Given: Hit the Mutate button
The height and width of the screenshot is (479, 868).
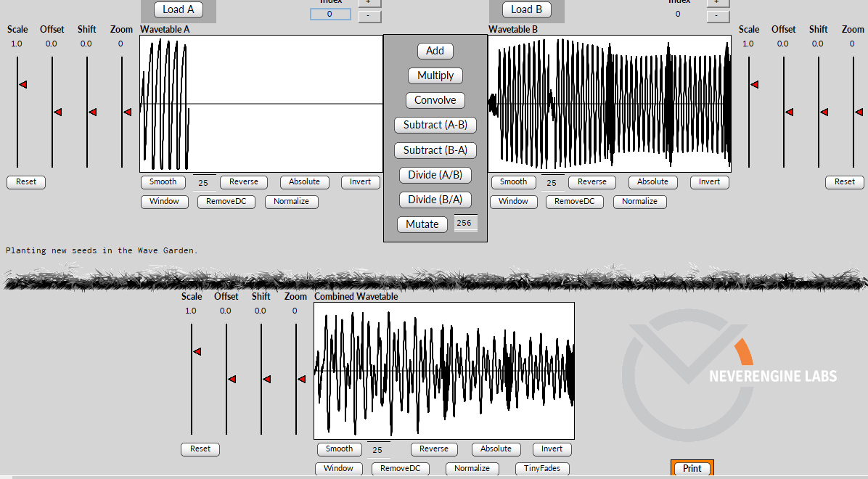Looking at the screenshot, I should (x=422, y=224).
